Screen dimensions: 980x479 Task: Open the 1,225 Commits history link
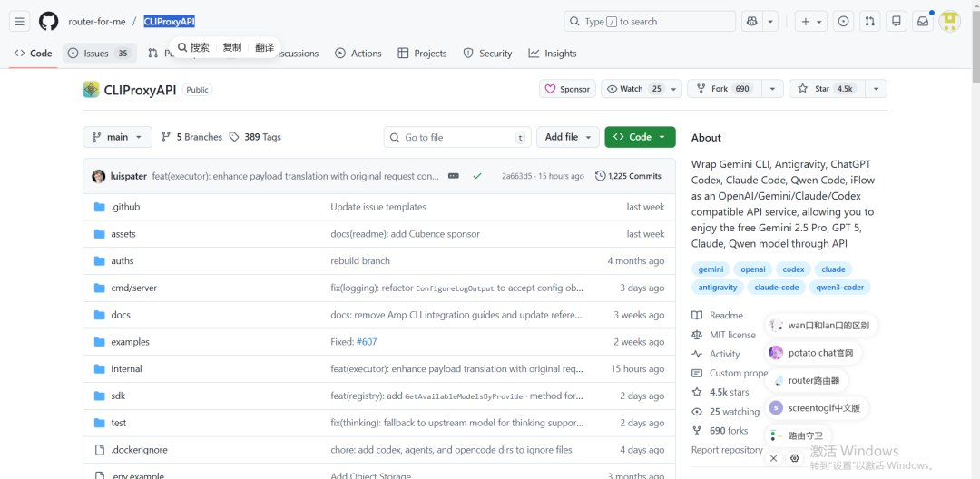628,176
